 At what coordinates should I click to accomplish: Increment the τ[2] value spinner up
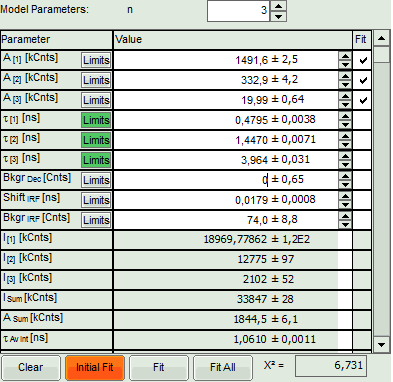pyautogui.click(x=345, y=136)
